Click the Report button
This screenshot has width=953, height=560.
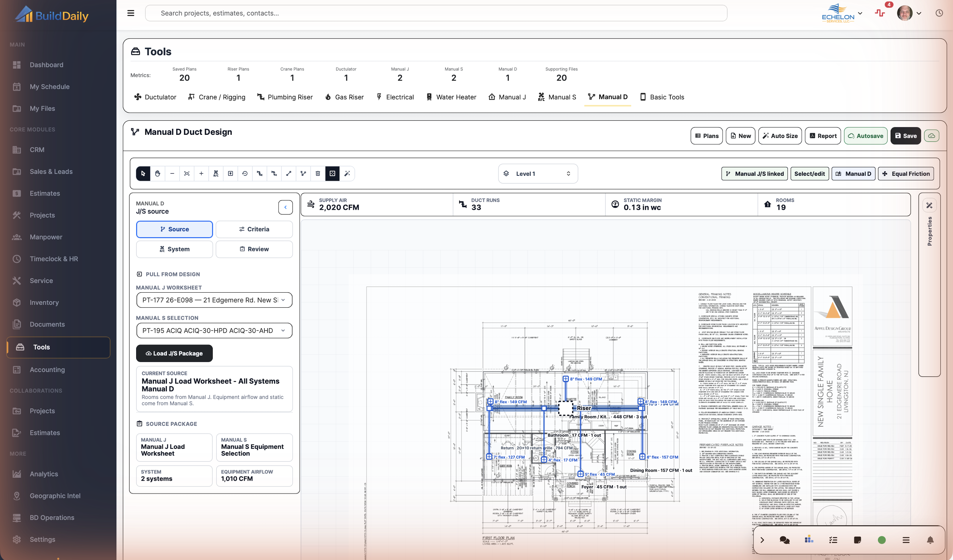click(823, 136)
